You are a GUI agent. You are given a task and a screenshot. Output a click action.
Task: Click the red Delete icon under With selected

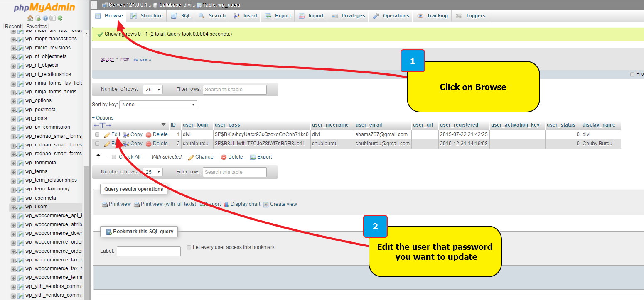(224, 157)
